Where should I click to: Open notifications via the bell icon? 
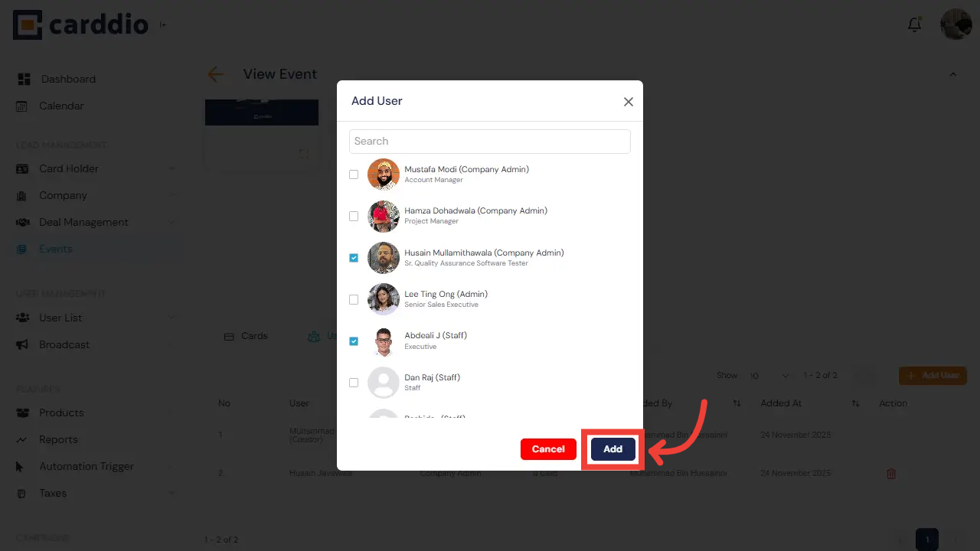click(914, 24)
